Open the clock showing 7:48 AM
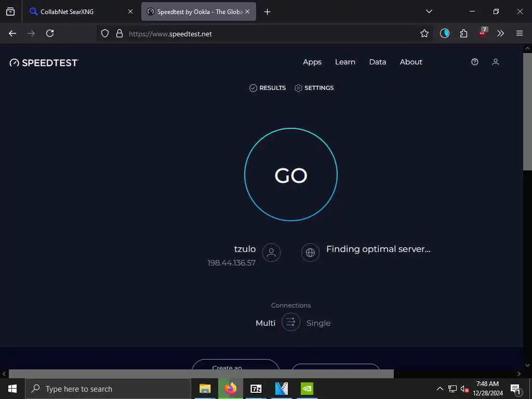The image size is (532, 399). click(x=487, y=389)
